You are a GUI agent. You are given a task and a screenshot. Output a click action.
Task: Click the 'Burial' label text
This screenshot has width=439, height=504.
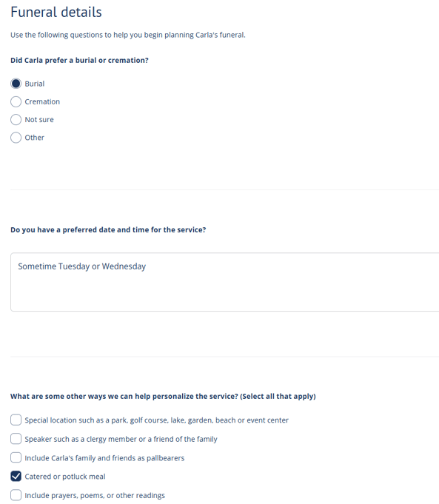coord(34,84)
